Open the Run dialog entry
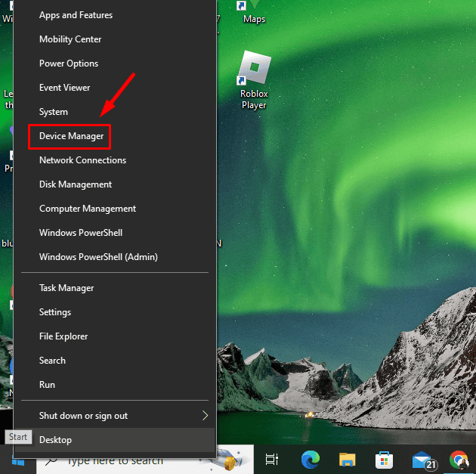The width and height of the screenshot is (476, 474). [x=115, y=385]
